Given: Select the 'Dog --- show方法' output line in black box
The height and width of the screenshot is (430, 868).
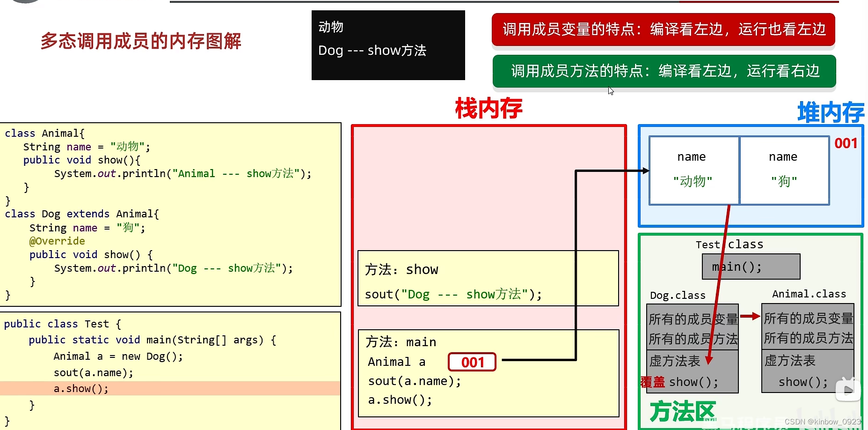Looking at the screenshot, I should [372, 50].
